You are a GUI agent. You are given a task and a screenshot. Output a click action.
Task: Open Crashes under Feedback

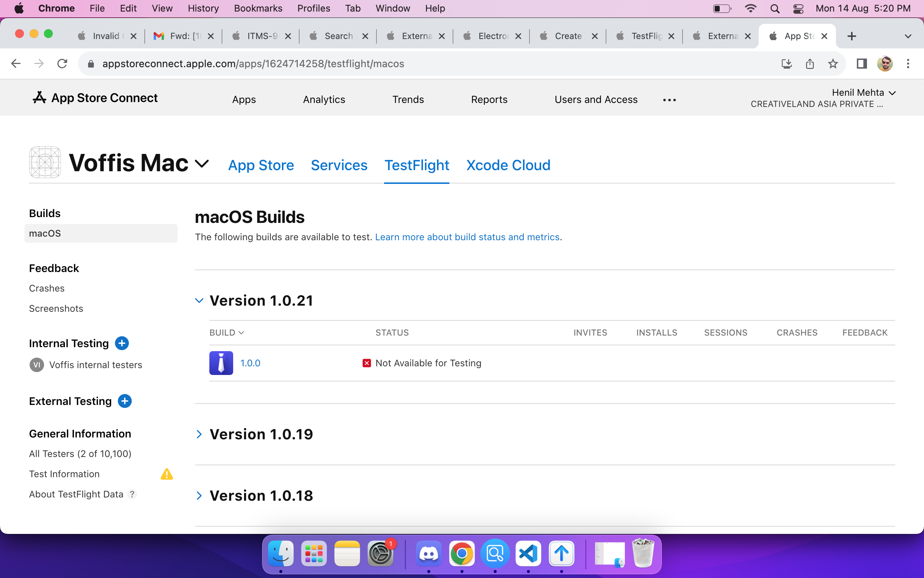pyautogui.click(x=47, y=288)
